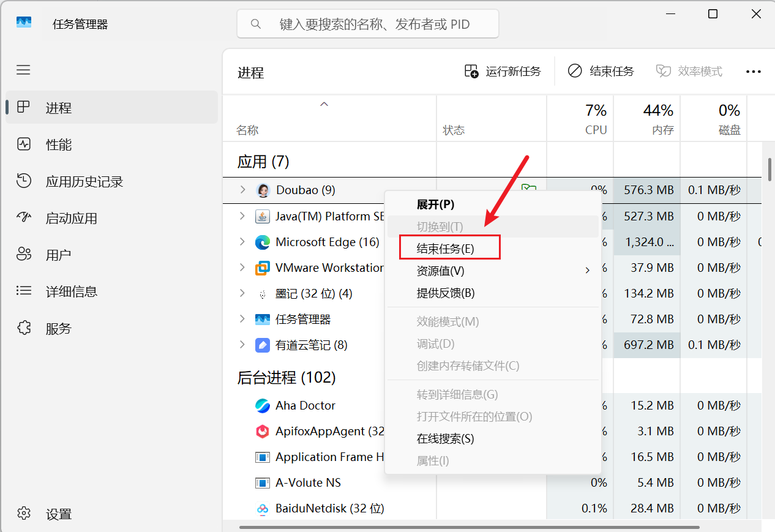Expand 有道云笔记 (8) group
The image size is (775, 532).
point(242,345)
